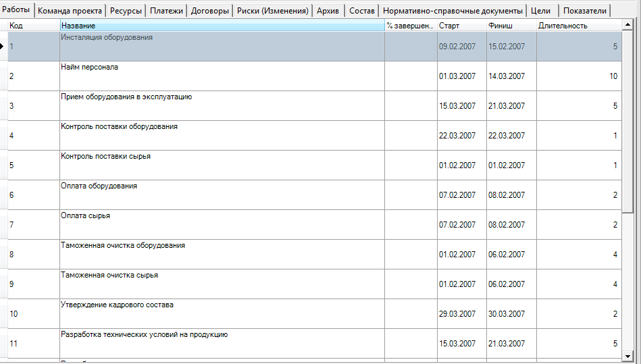Click the vertical scrollbar thumb

627,122
